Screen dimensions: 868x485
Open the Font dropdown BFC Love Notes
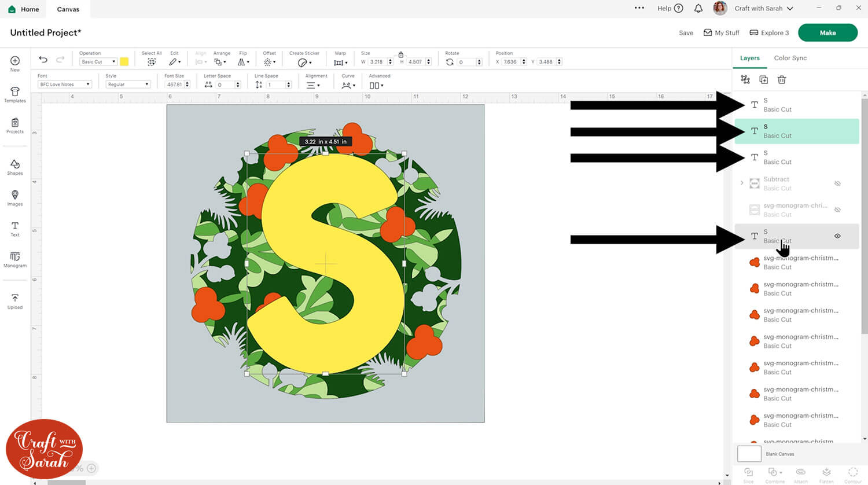[x=65, y=84]
